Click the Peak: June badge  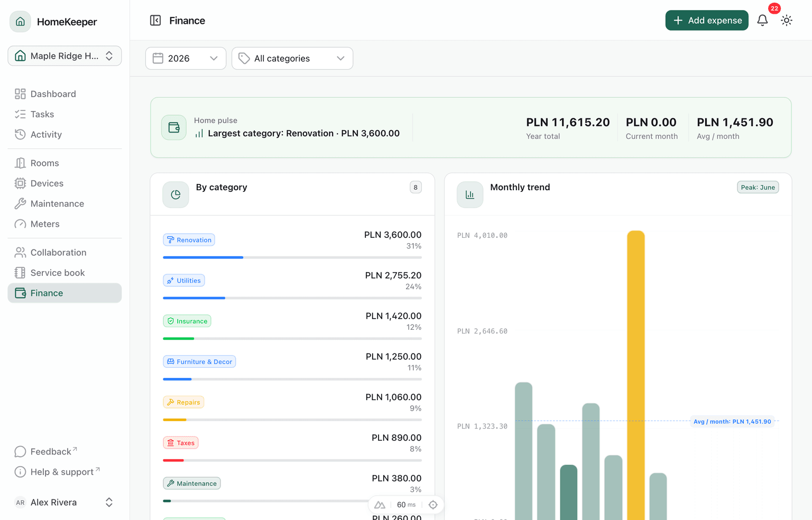click(758, 187)
